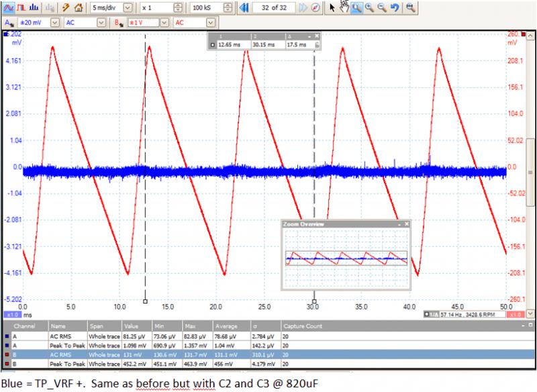
Task: Open Channel B options
Action: pyautogui.click(x=119, y=23)
